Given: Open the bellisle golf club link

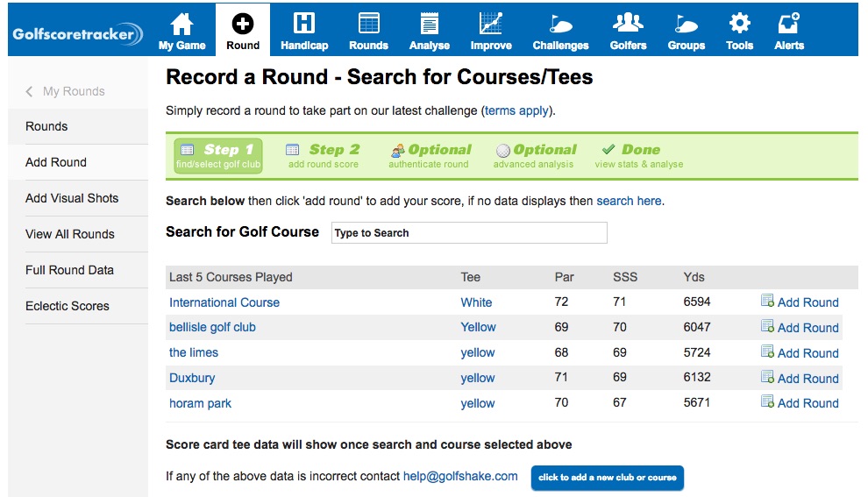Looking at the screenshot, I should point(212,327).
